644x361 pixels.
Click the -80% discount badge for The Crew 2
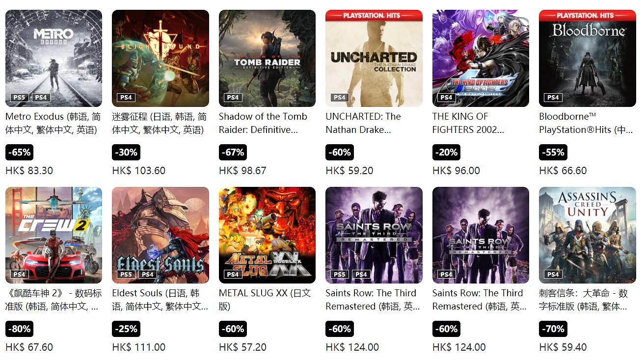[20, 329]
